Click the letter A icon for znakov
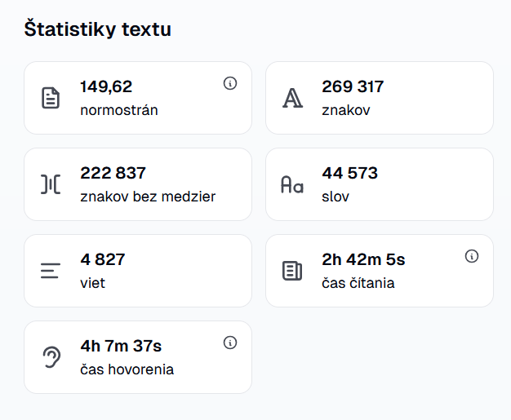Image resolution: width=511 pixels, height=420 pixels. click(292, 98)
